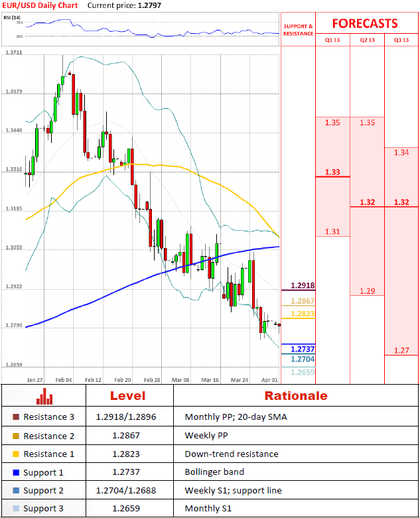
Task: Click the Feb 20 date axis label
Action: click(123, 380)
